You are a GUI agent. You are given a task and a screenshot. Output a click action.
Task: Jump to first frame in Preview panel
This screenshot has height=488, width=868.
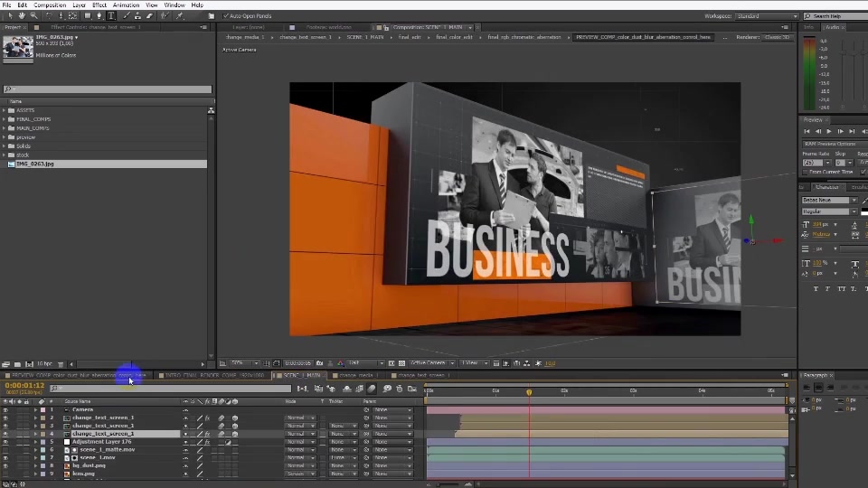coord(807,131)
